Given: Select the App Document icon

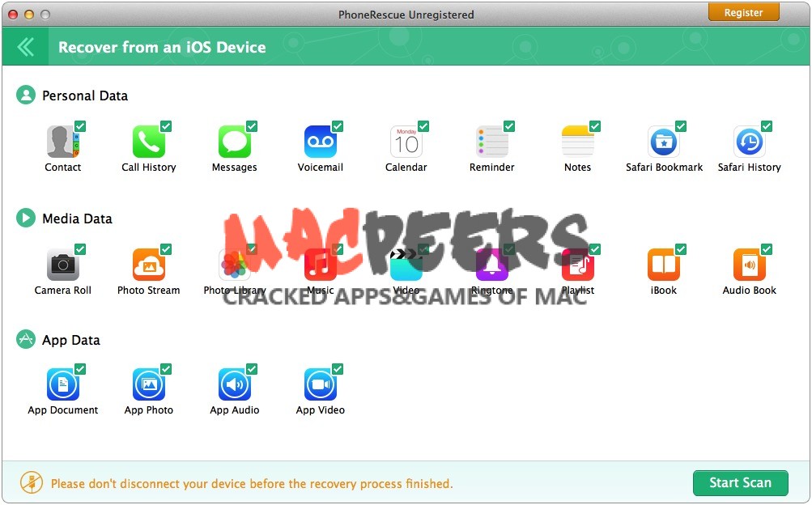Looking at the screenshot, I should (62, 384).
